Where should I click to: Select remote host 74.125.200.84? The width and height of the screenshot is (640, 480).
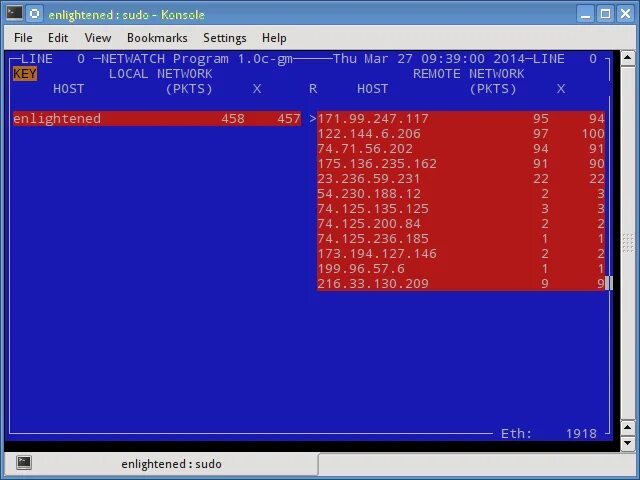(x=461, y=224)
